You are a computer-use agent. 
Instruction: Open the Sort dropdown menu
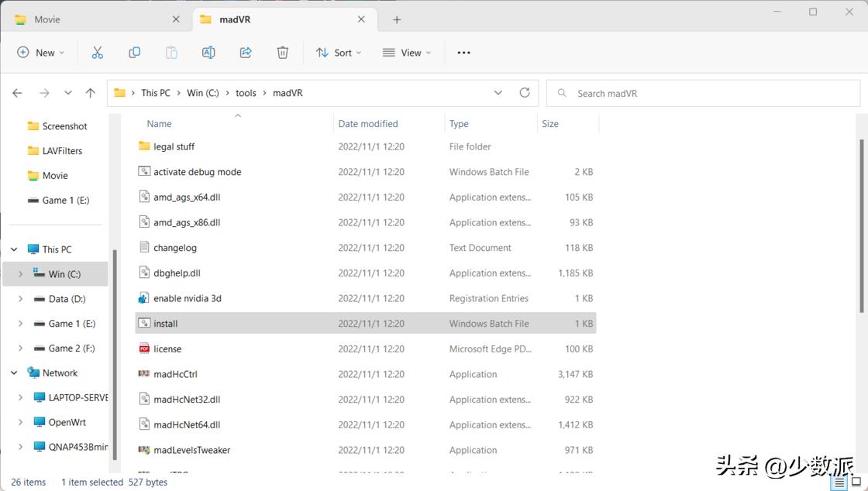[339, 53]
